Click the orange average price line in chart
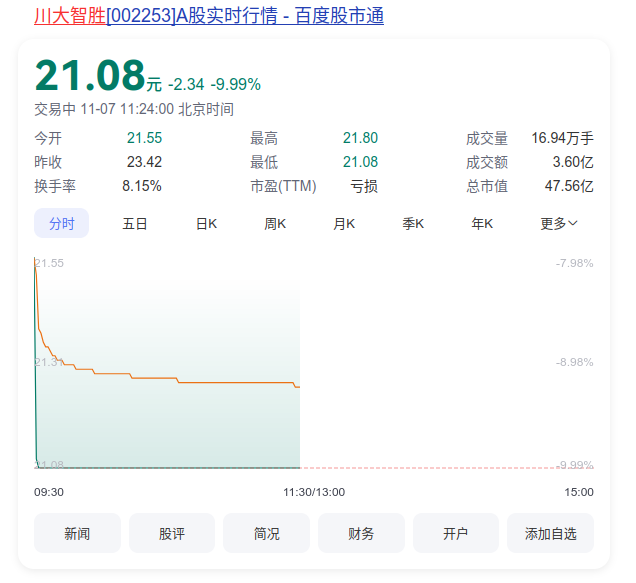The height and width of the screenshot is (583, 636). [235, 383]
